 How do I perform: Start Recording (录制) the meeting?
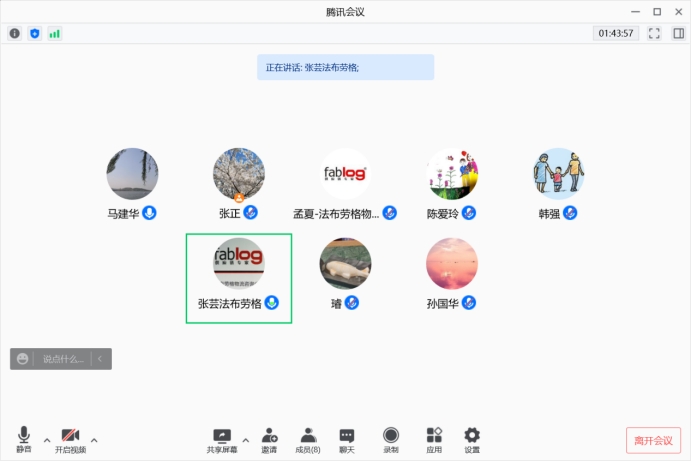[x=391, y=439]
